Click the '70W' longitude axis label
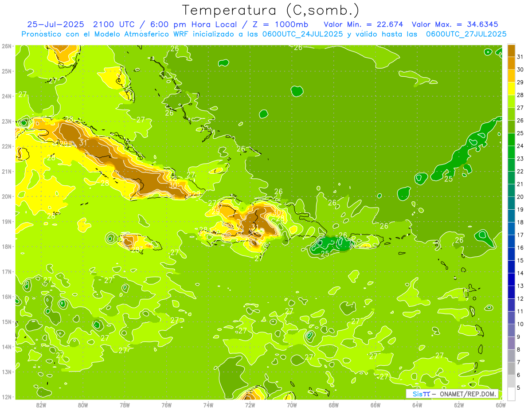Viewport: 532px width, 411px height. [292, 405]
